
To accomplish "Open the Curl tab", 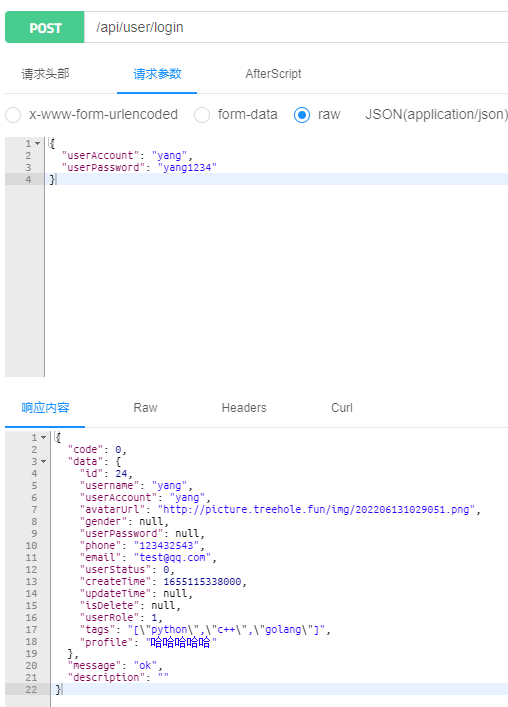I will coord(342,408).
